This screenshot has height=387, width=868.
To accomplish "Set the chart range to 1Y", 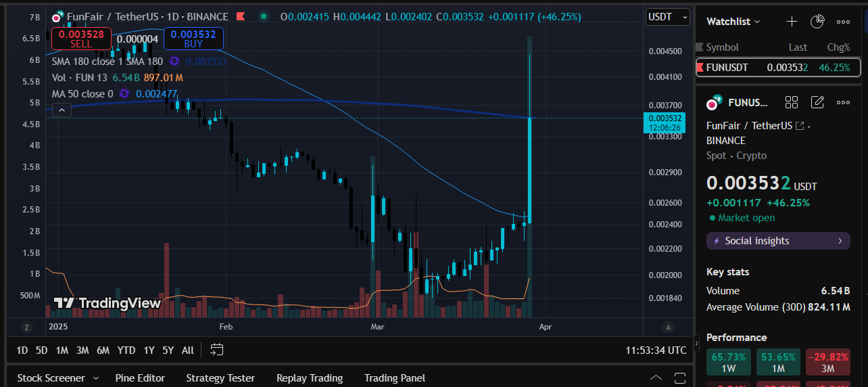I will pos(149,350).
